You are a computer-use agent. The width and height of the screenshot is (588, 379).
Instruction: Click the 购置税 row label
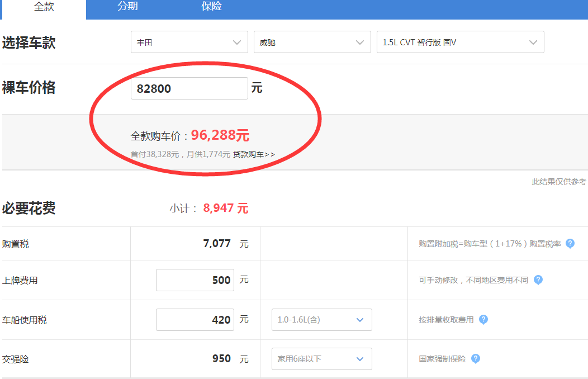pyautogui.click(x=16, y=244)
